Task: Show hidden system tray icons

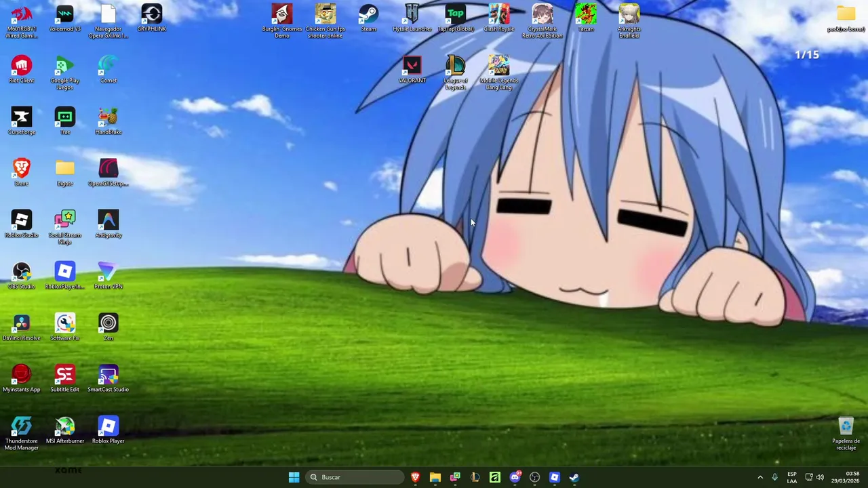Action: click(759, 477)
